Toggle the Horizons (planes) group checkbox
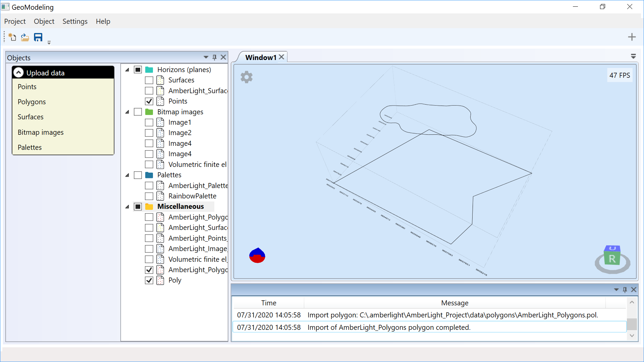644x362 pixels. (x=138, y=70)
